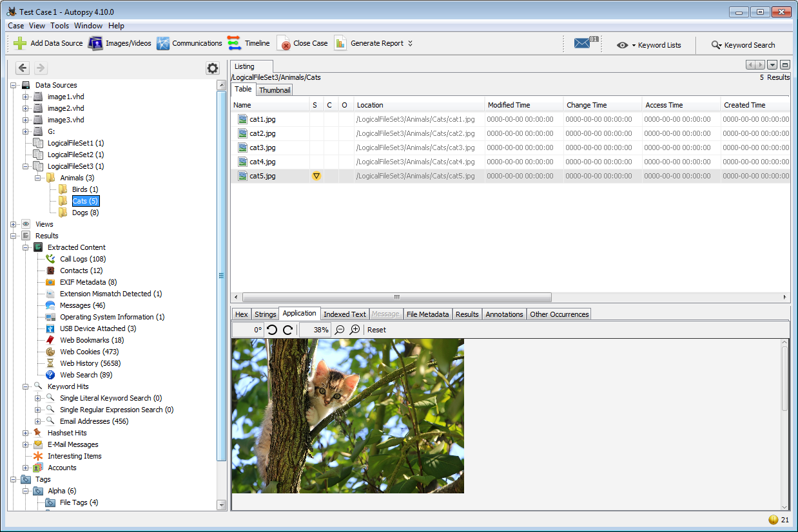Rotate the image counter-clockwise
798x532 pixels.
(272, 330)
